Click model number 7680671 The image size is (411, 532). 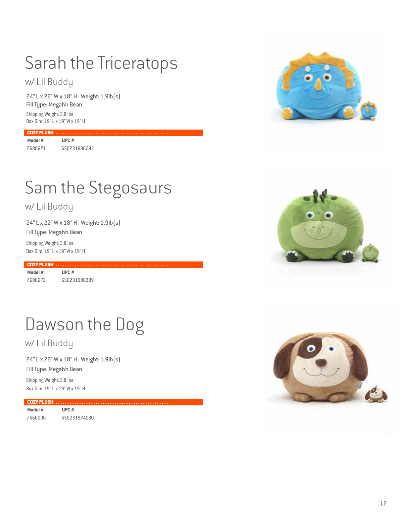tap(36, 148)
